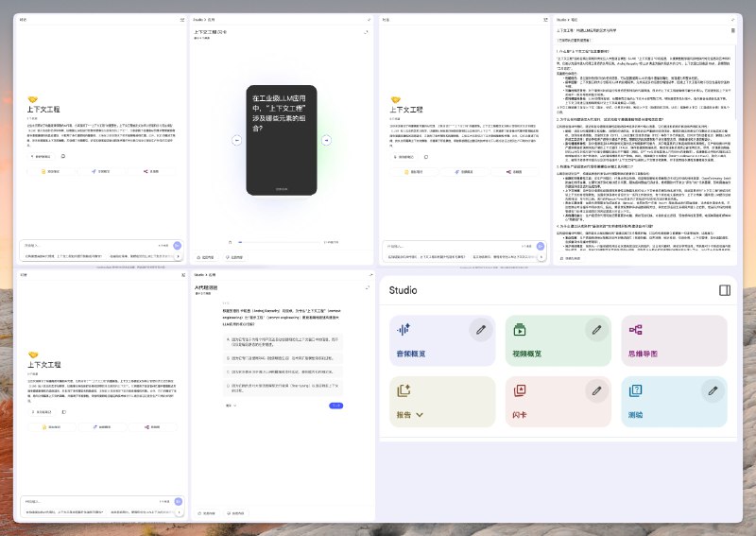This screenshot has width=756, height=536.
Task: Select quiz answer option C
Action: click(x=283, y=372)
